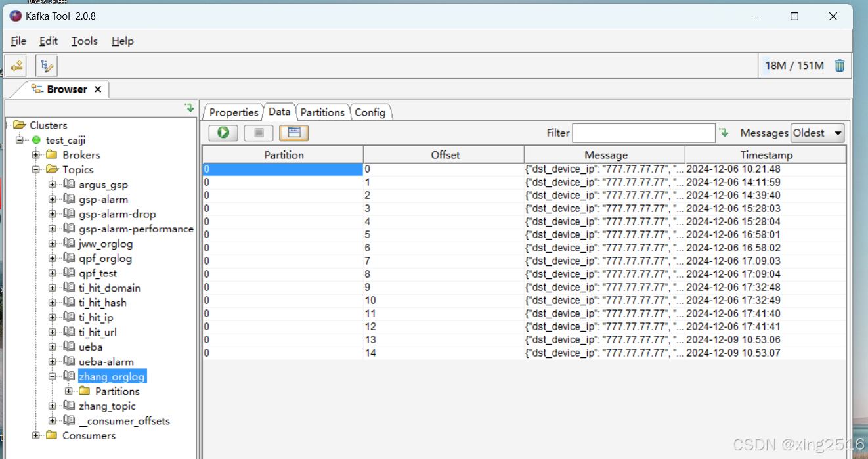Click the trash garbage-collect memory icon
868x459 pixels.
[x=839, y=66]
